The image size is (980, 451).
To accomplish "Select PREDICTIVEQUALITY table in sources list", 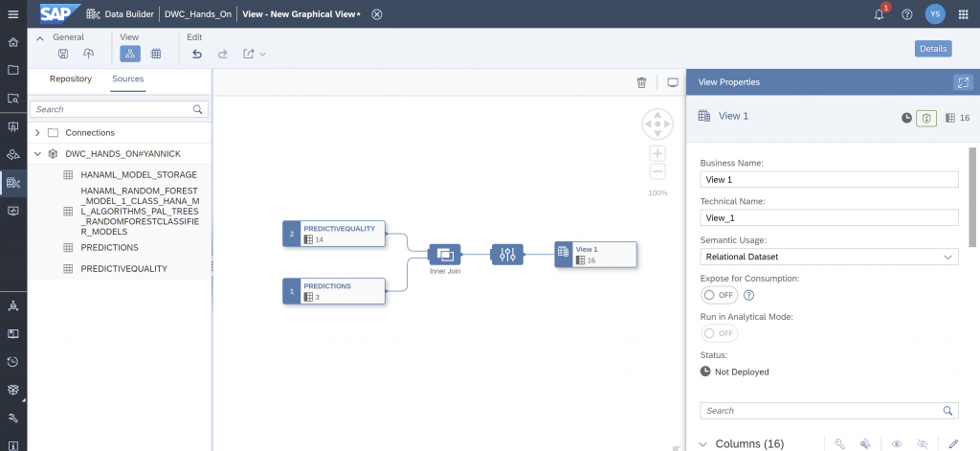I will pyautogui.click(x=123, y=269).
